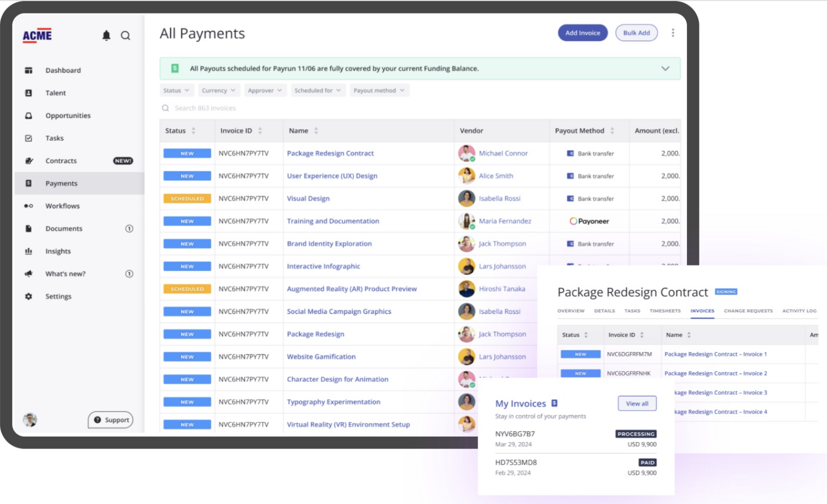
Task: Open the Bulk Add dialog
Action: (636, 32)
